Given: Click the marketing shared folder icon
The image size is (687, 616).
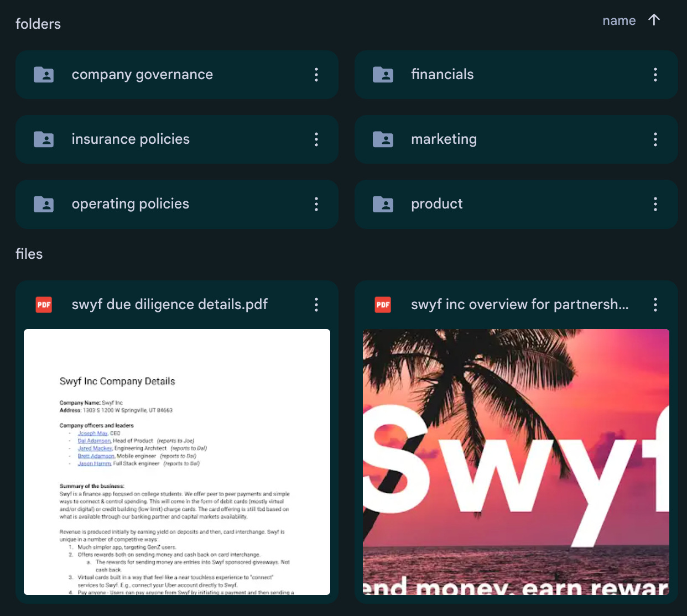Looking at the screenshot, I should (383, 139).
